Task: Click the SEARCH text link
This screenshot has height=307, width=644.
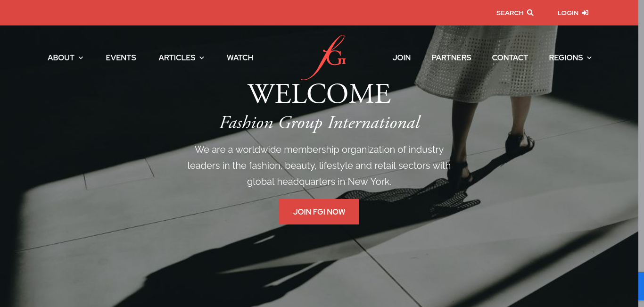Action: (510, 13)
